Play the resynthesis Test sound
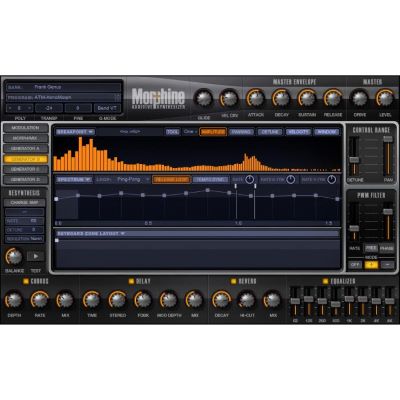The image size is (400, 400). [36, 256]
